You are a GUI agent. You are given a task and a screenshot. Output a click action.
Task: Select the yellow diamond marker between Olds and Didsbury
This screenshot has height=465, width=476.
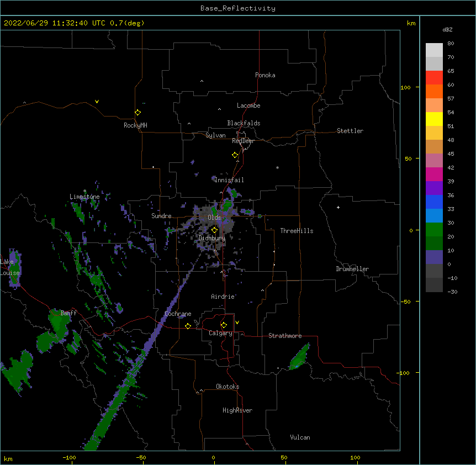coord(214,230)
